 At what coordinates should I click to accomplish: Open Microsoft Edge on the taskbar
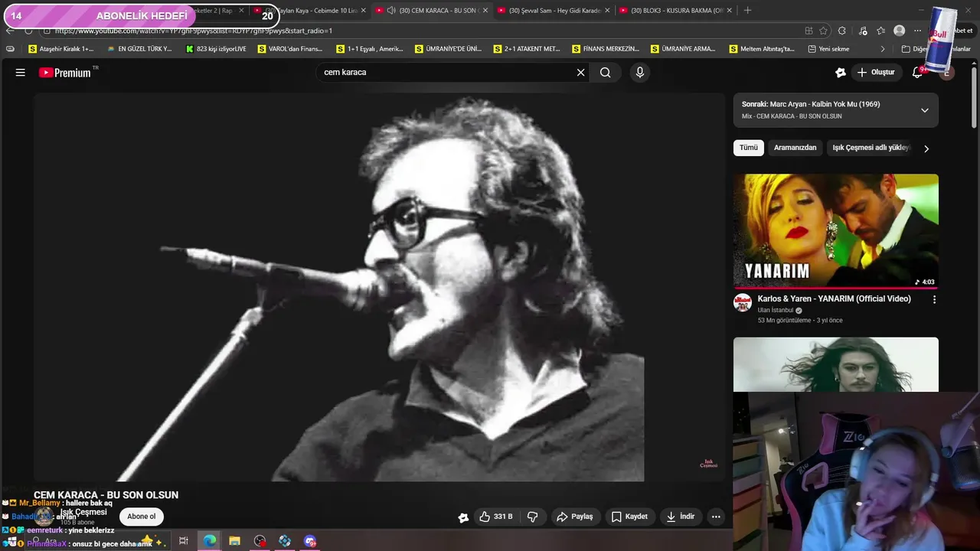pyautogui.click(x=209, y=541)
